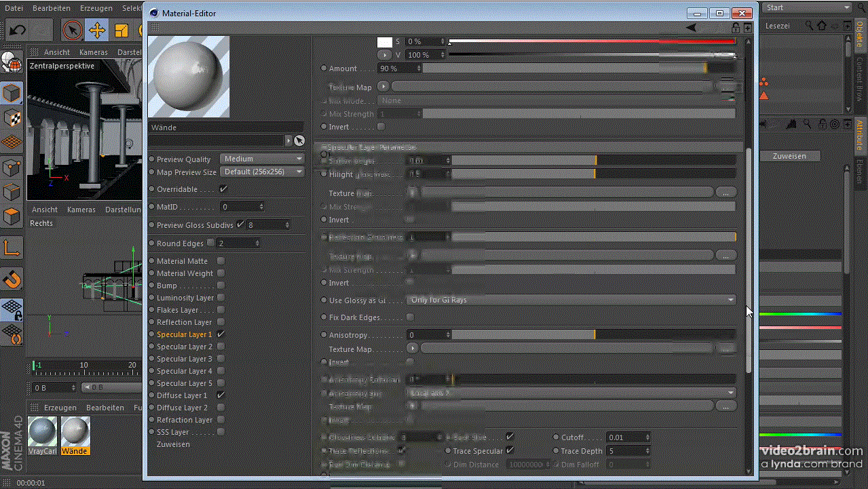The image size is (868, 489).
Task: Switch to the Attribute side tab
Action: click(859, 136)
